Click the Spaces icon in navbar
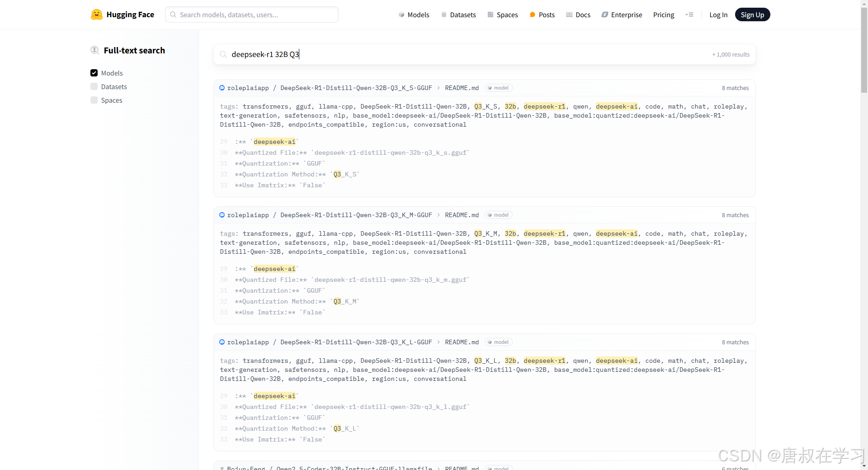The width and height of the screenshot is (868, 470). pos(491,14)
